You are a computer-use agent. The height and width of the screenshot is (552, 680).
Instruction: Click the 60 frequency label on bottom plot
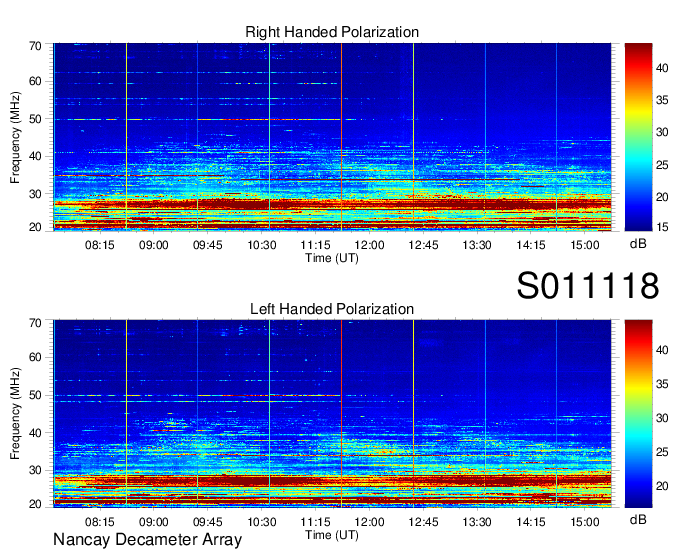click(x=35, y=357)
